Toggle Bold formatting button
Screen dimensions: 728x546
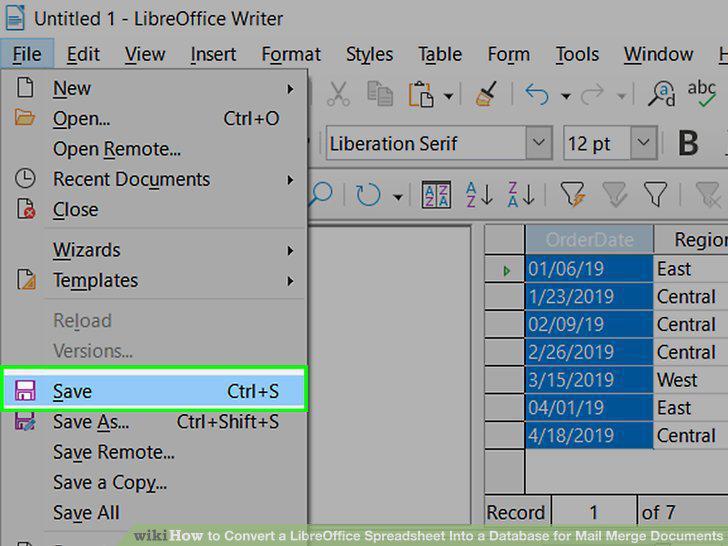(x=688, y=143)
